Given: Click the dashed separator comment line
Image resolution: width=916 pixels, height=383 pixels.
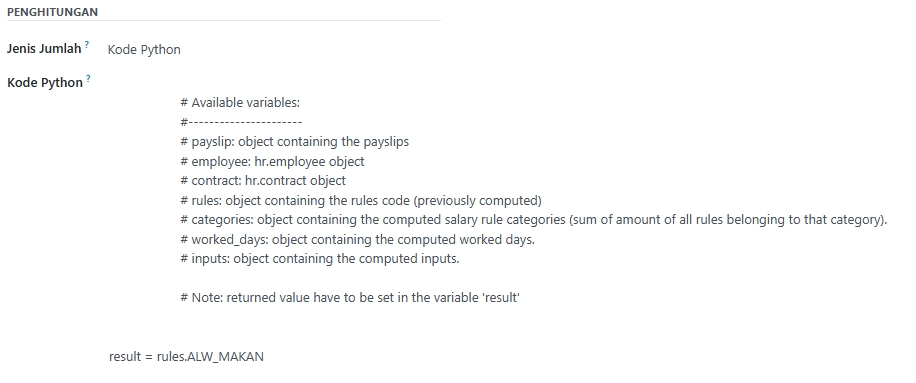Looking at the screenshot, I should [241, 122].
